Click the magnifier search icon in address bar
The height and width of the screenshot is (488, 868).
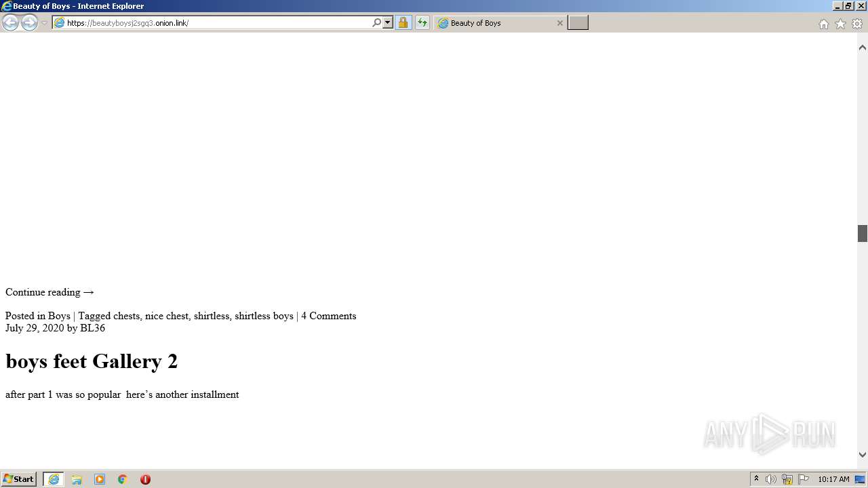(x=377, y=23)
